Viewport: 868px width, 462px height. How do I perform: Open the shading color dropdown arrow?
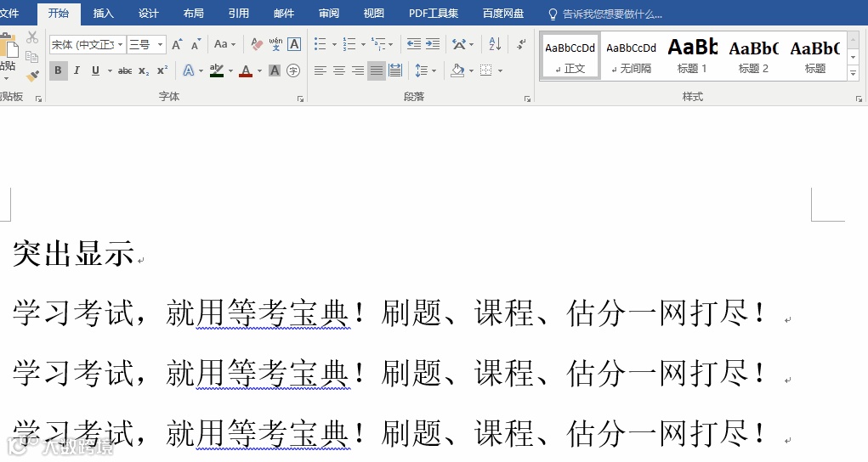tap(471, 70)
